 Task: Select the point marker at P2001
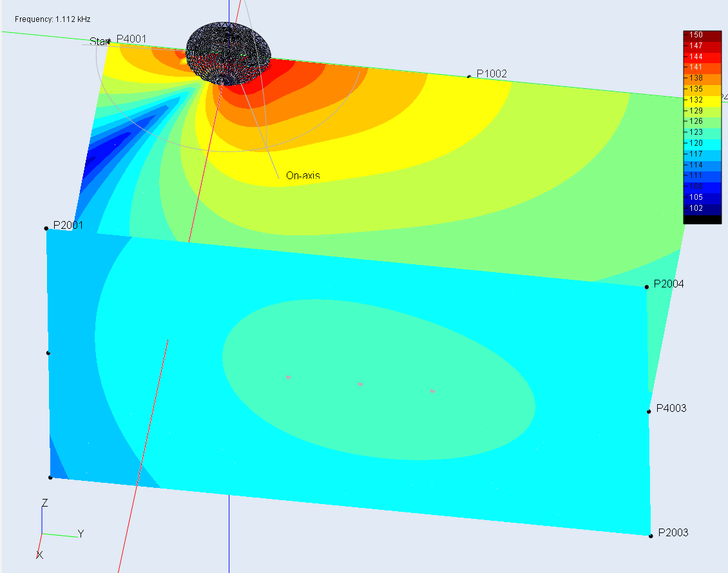click(46, 228)
